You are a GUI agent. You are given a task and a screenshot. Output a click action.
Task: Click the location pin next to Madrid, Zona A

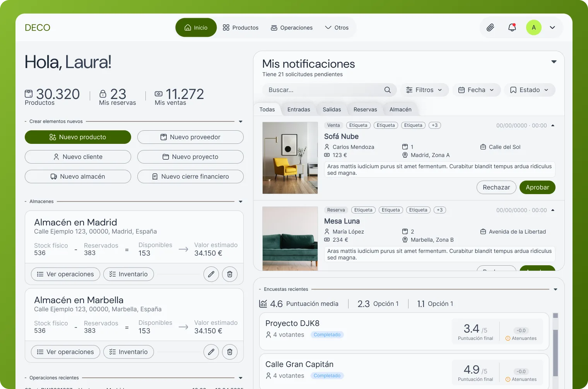tap(405, 155)
